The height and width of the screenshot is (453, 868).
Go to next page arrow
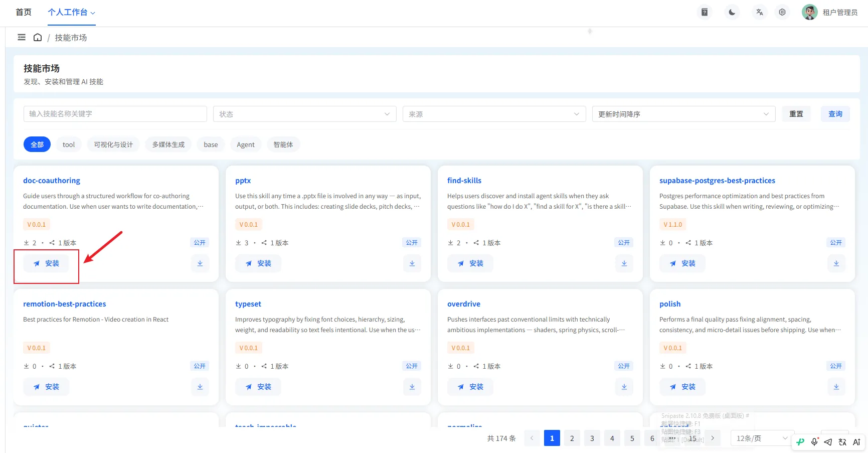point(713,438)
